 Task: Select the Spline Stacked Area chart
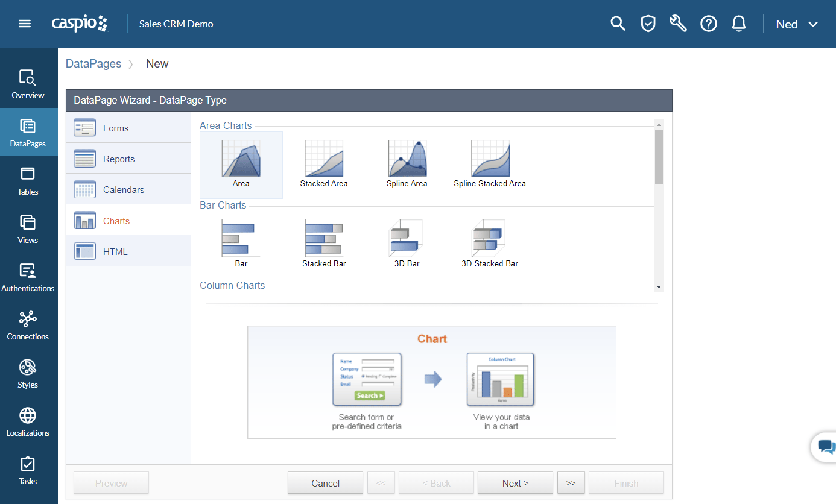coord(489,163)
